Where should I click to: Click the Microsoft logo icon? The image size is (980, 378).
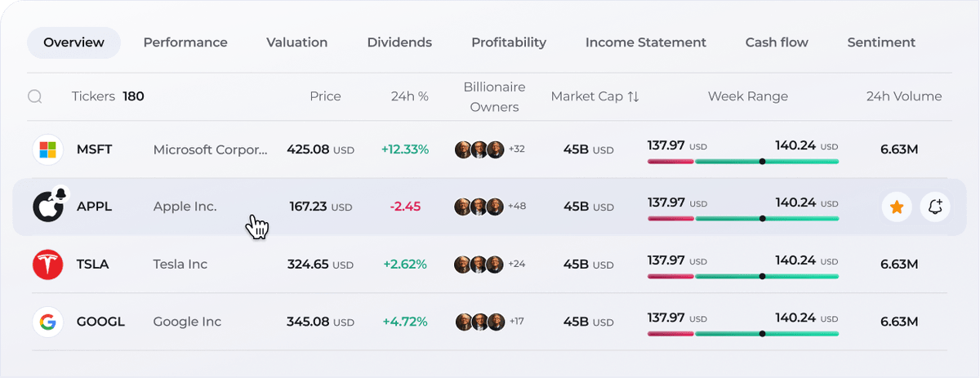click(x=47, y=150)
